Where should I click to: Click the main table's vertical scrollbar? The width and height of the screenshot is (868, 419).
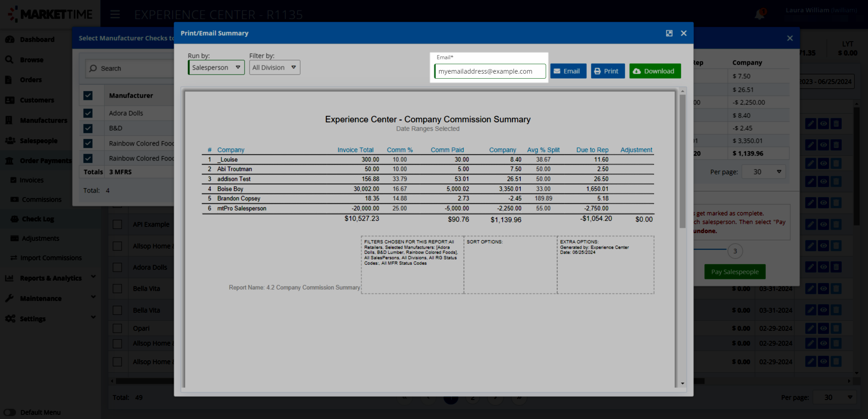[x=856, y=166]
